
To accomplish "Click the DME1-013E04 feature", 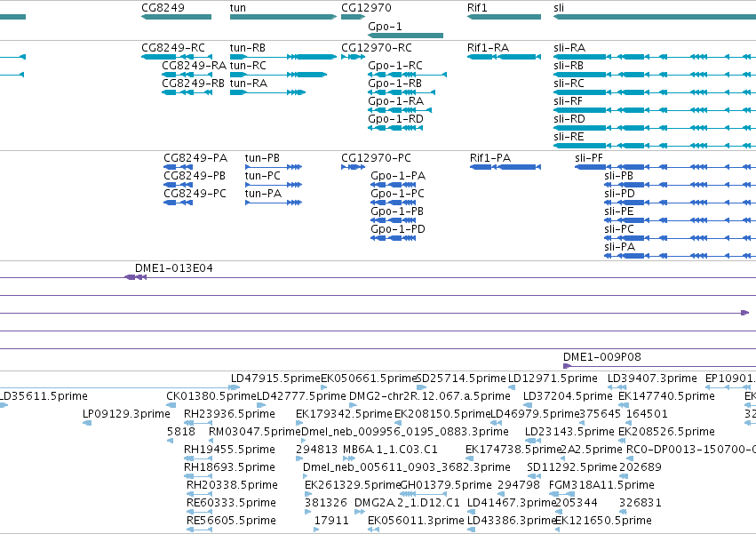I will [x=136, y=277].
